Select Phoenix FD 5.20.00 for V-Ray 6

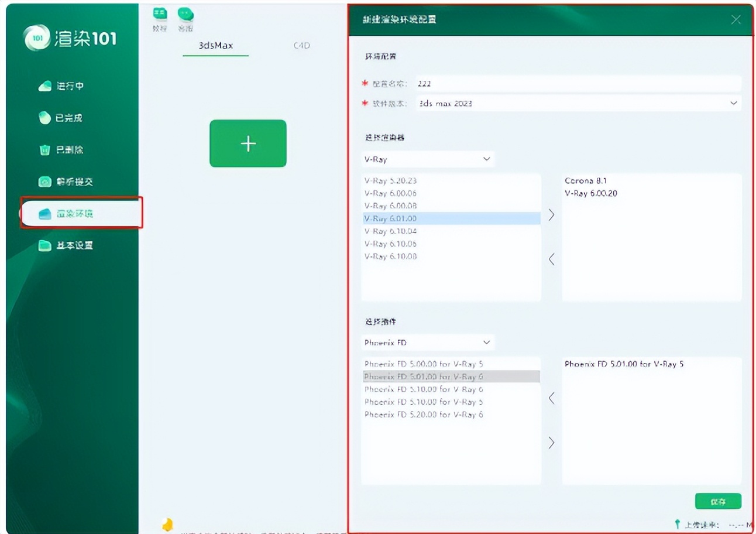point(451,415)
